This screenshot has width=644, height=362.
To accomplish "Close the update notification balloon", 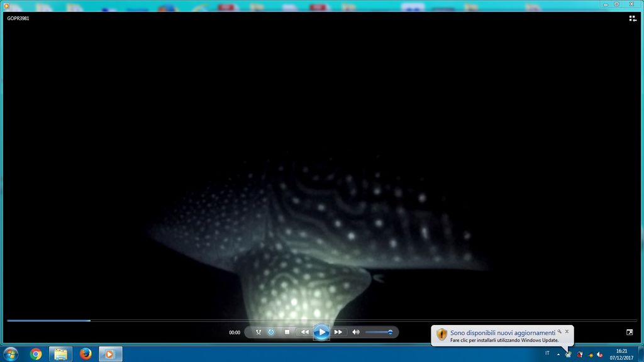I will (567, 331).
